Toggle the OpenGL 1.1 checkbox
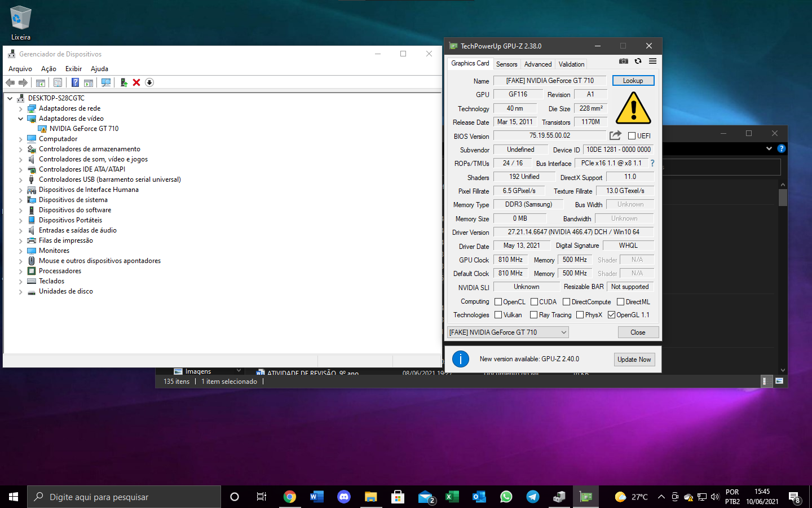This screenshot has width=812, height=508. point(611,315)
